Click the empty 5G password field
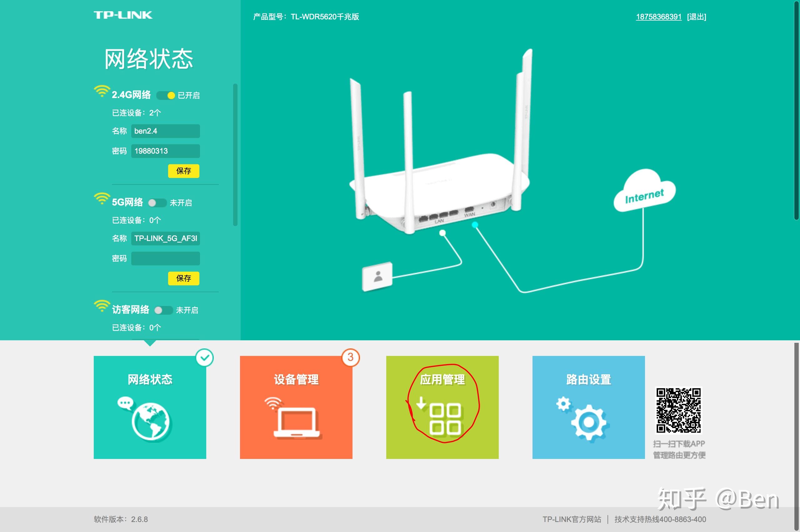The width and height of the screenshot is (800, 532). tap(165, 259)
